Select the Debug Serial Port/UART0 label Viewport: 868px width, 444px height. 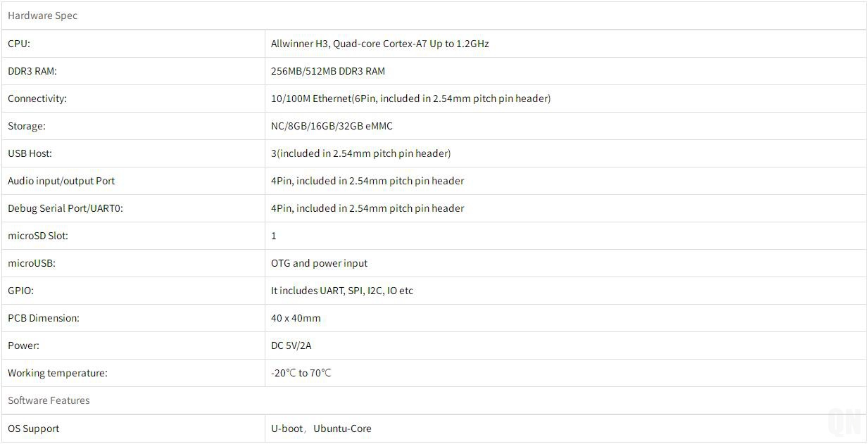coord(65,208)
